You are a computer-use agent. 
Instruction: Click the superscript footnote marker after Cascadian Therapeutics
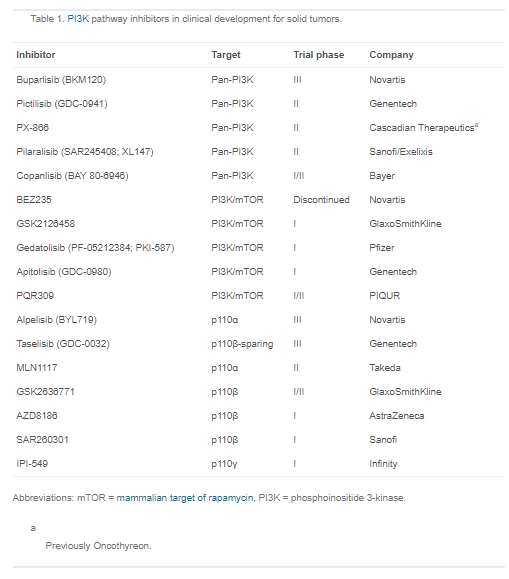tap(476, 125)
